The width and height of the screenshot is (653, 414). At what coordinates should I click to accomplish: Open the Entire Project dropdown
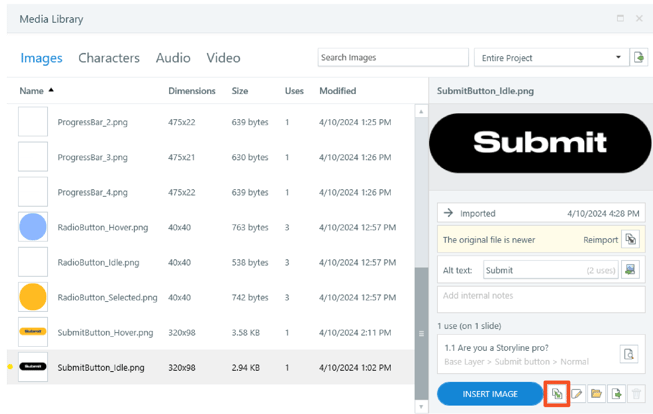point(550,57)
